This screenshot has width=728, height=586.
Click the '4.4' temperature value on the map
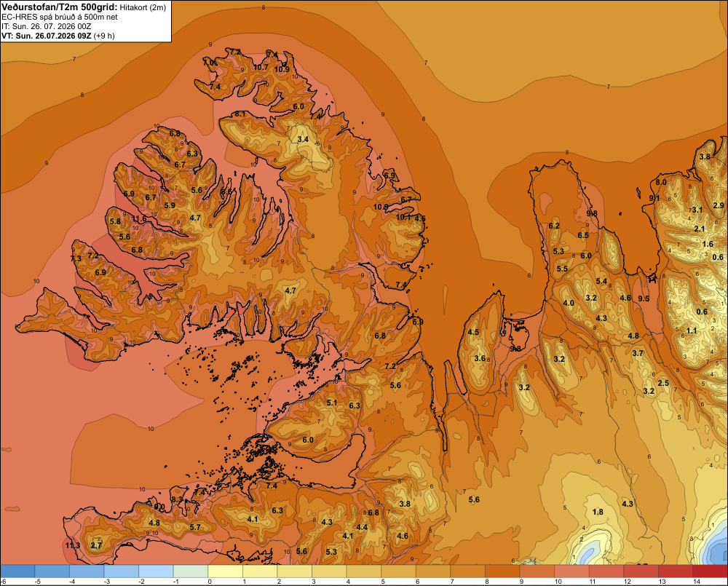pos(362,527)
